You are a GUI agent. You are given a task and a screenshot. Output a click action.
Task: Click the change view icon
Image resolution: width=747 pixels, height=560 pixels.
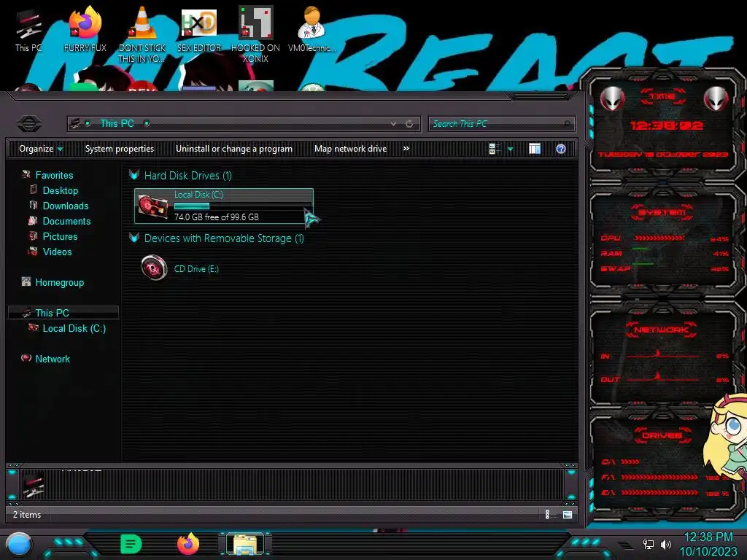494,149
